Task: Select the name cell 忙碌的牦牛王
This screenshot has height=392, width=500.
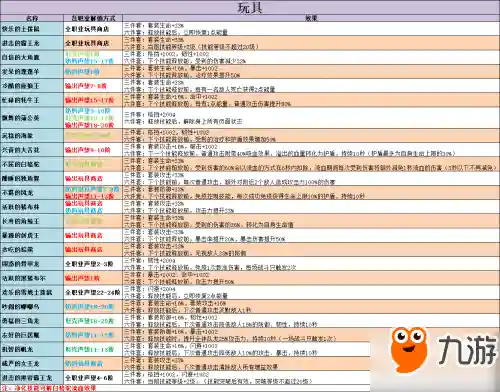Action: 32,100
